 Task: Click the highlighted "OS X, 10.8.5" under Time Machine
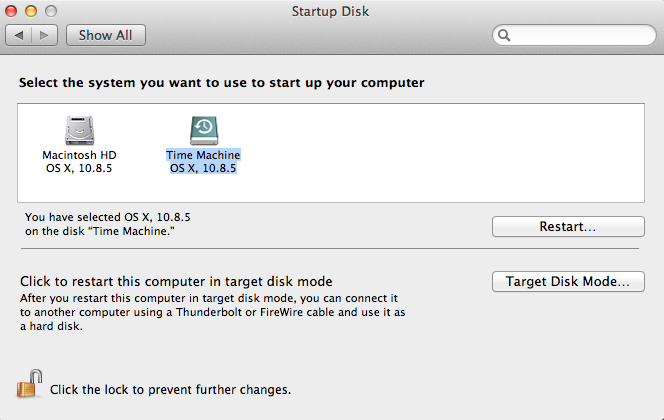pyautogui.click(x=203, y=169)
